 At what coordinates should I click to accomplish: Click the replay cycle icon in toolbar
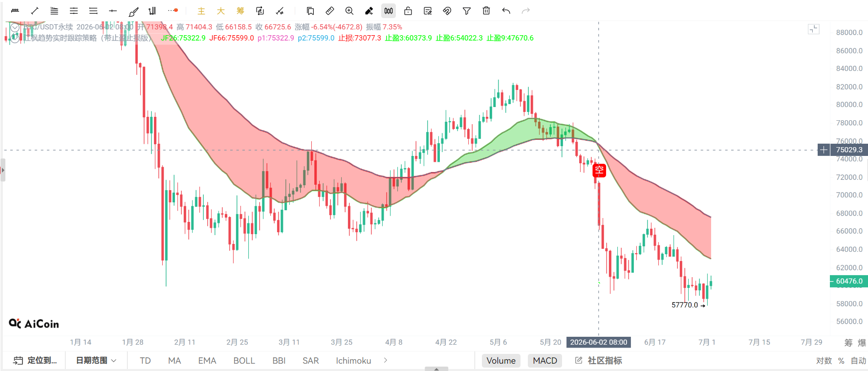pos(260,11)
